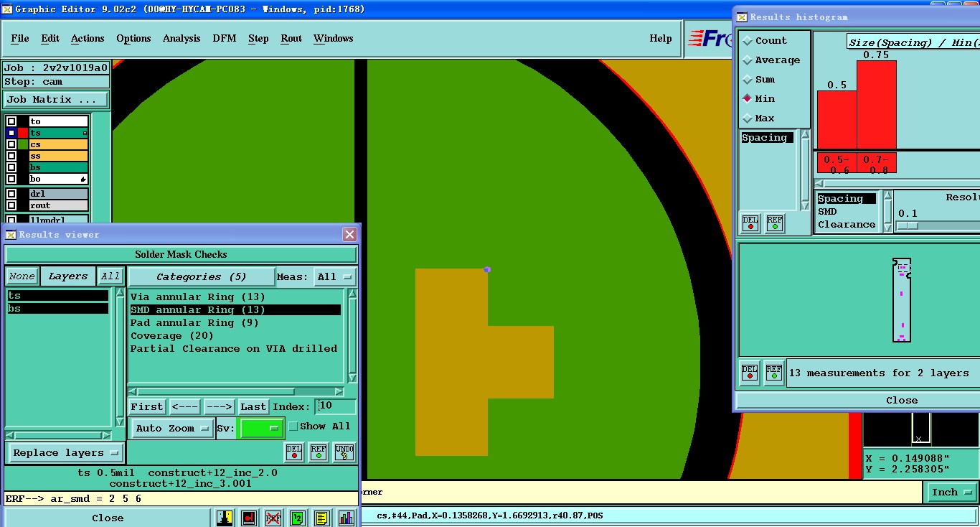Viewport: 980px width, 527px height.
Task: Open the Job Matrix button
Action: pos(57,100)
